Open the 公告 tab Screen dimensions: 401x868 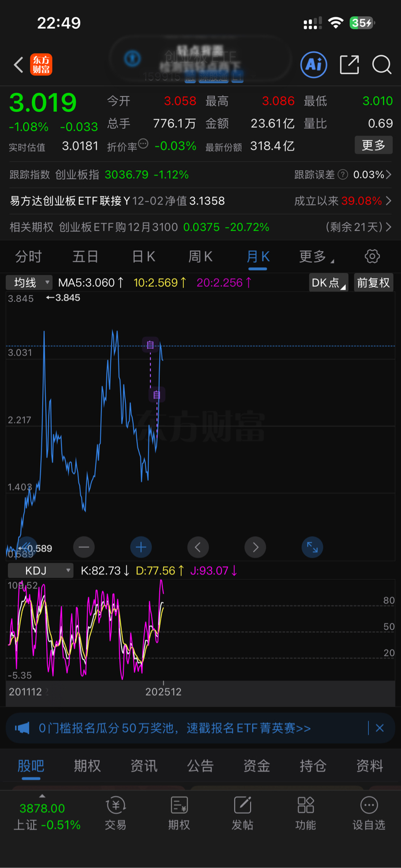tap(200, 766)
